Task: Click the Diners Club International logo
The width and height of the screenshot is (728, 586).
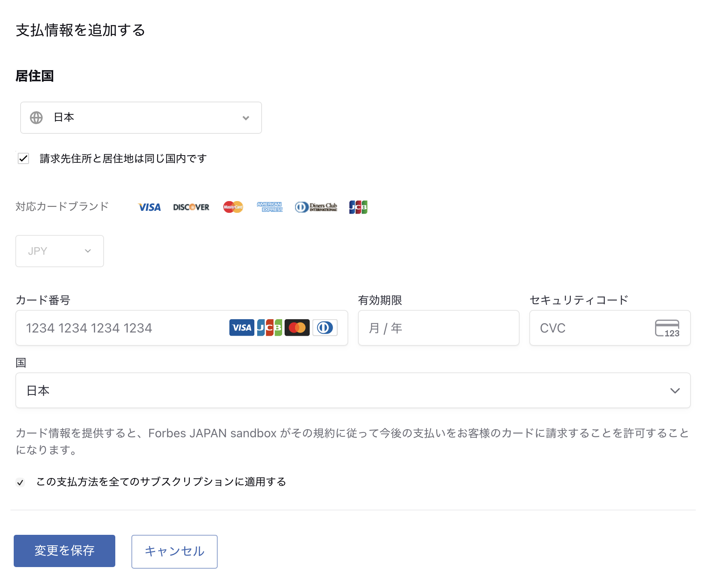Action: 316,207
